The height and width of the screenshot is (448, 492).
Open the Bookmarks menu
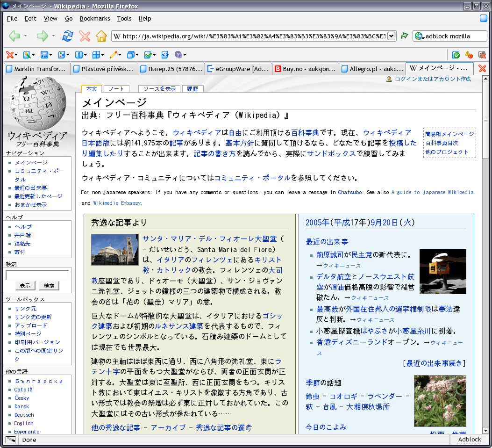[x=95, y=19]
